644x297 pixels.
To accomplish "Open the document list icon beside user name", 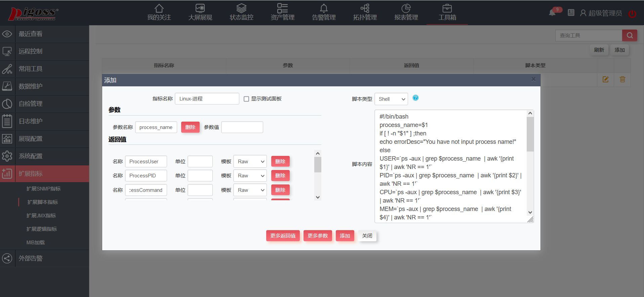I will point(571,13).
